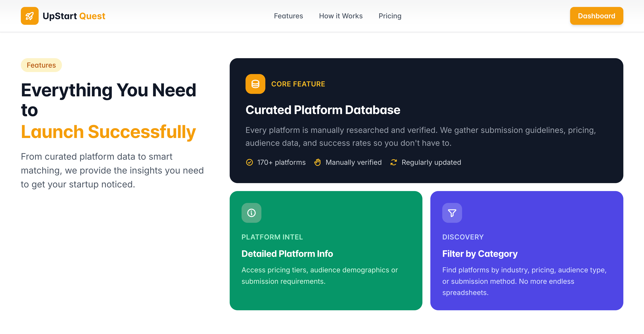Click the Filter by Category title

tap(479, 254)
